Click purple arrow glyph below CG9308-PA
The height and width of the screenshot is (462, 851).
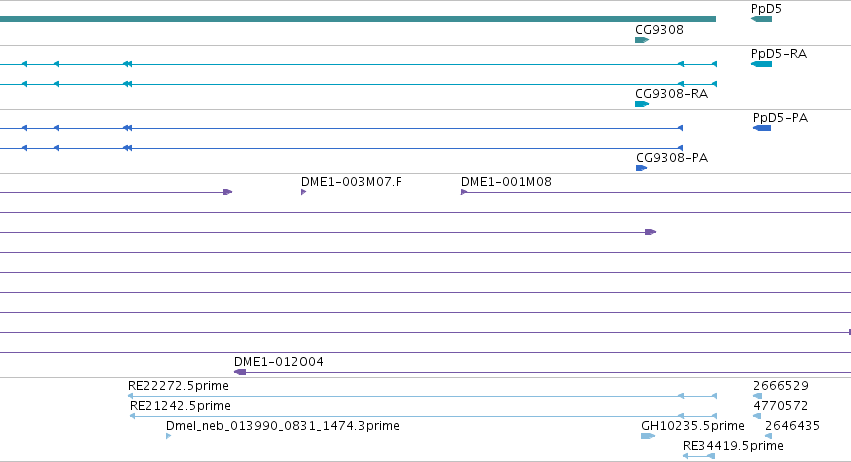pyautogui.click(x=650, y=232)
